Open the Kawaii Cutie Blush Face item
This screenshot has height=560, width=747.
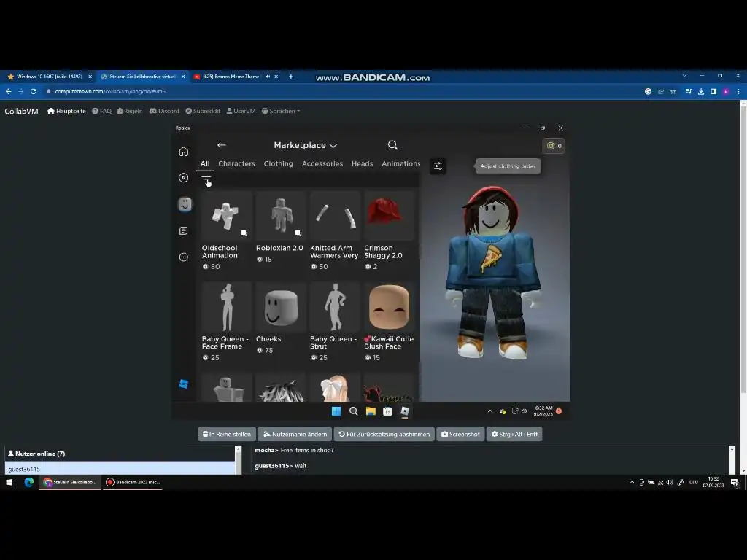click(389, 322)
